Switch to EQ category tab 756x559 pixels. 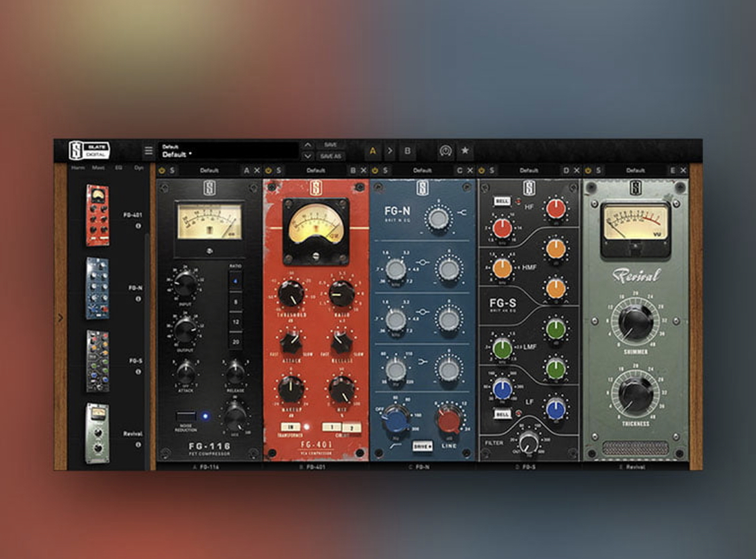(118, 168)
